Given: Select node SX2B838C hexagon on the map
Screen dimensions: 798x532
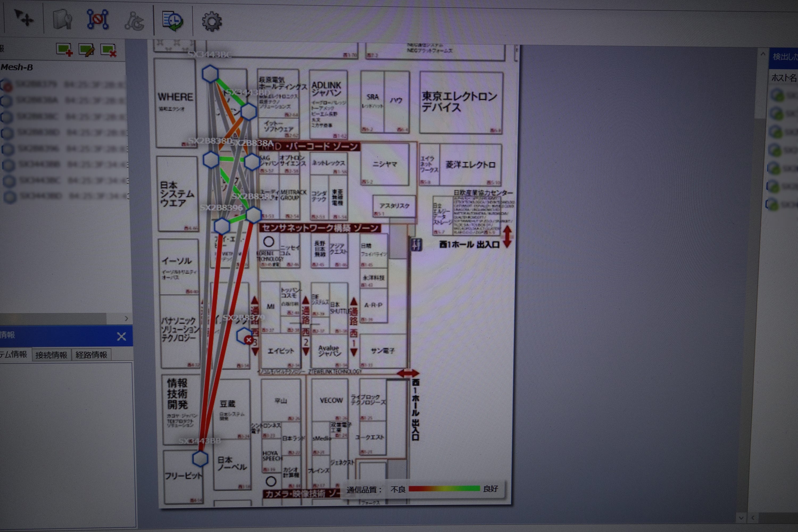Looking at the screenshot, I should click(253, 215).
